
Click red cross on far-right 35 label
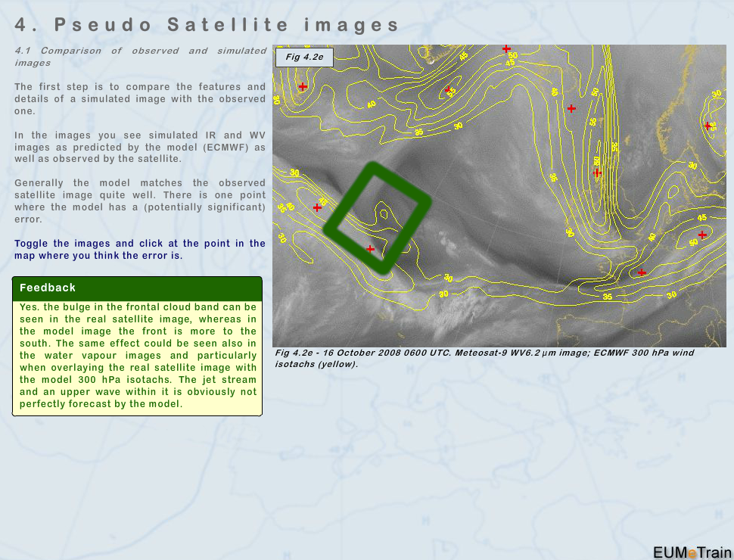[708, 126]
